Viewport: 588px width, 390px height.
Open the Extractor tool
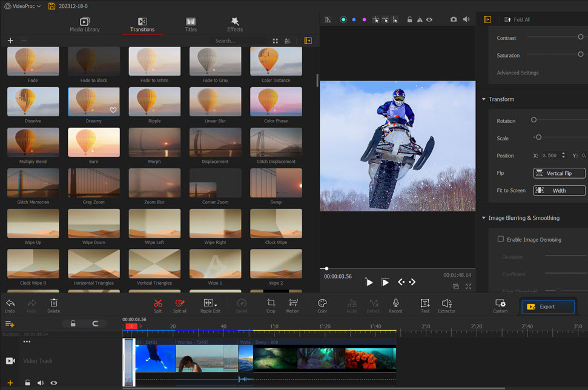(446, 305)
